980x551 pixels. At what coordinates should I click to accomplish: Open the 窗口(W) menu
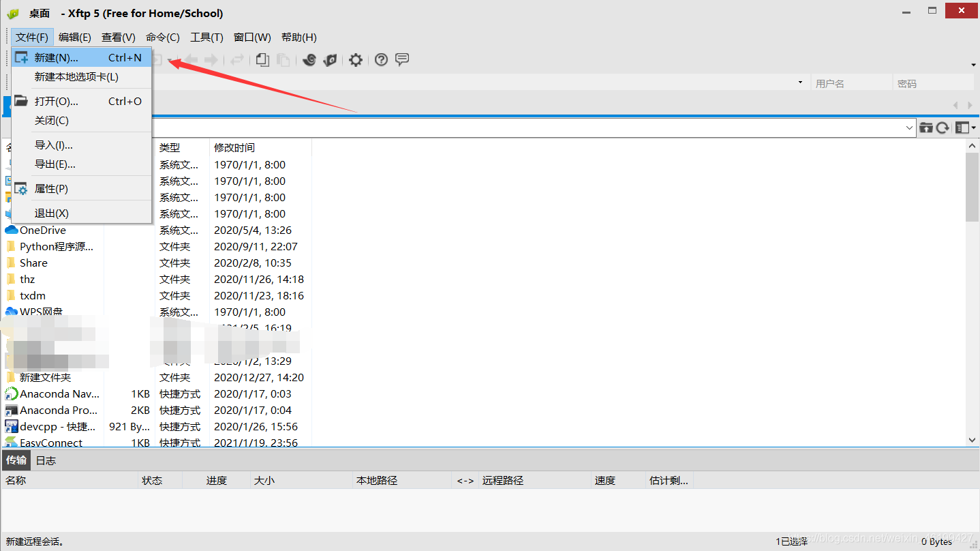(x=252, y=37)
